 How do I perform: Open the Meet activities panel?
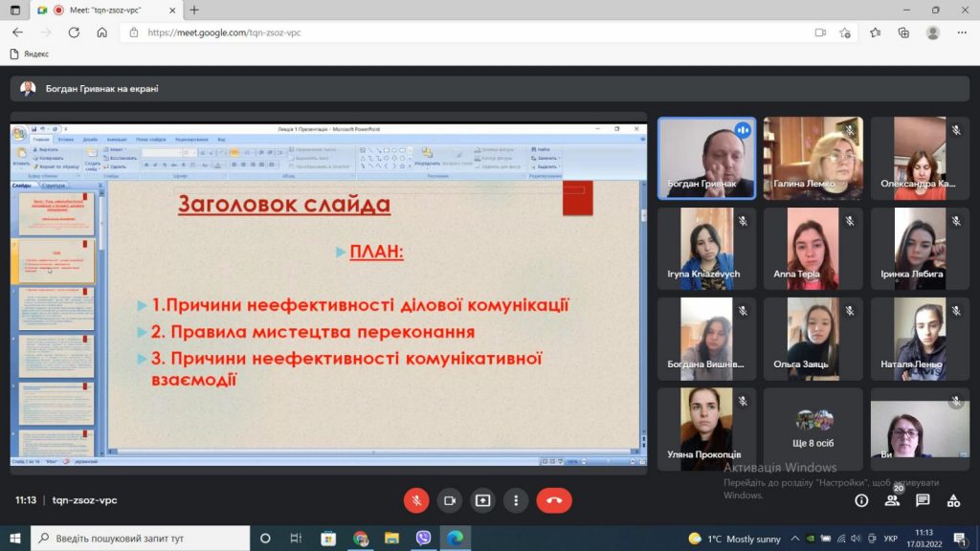point(953,500)
